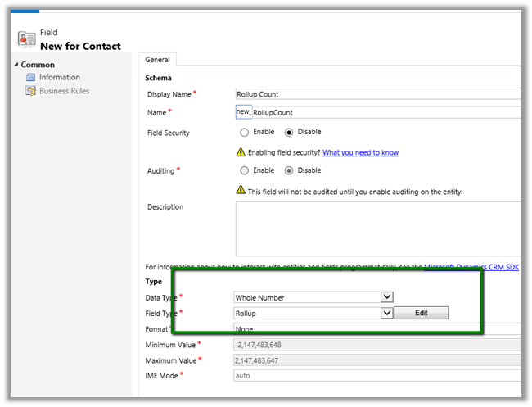The height and width of the screenshot is (407, 532).
Task: Open the Field Type Rollup dropdown
Action: coord(387,313)
